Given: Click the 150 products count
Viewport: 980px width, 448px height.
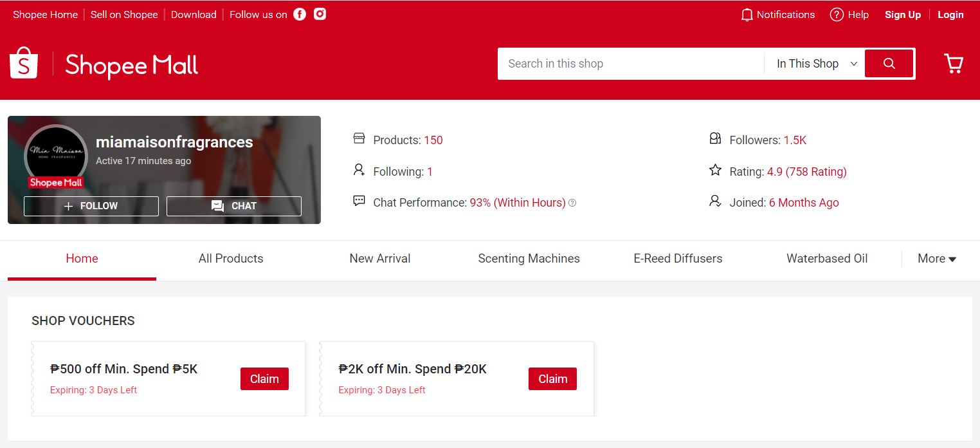Looking at the screenshot, I should tap(433, 140).
